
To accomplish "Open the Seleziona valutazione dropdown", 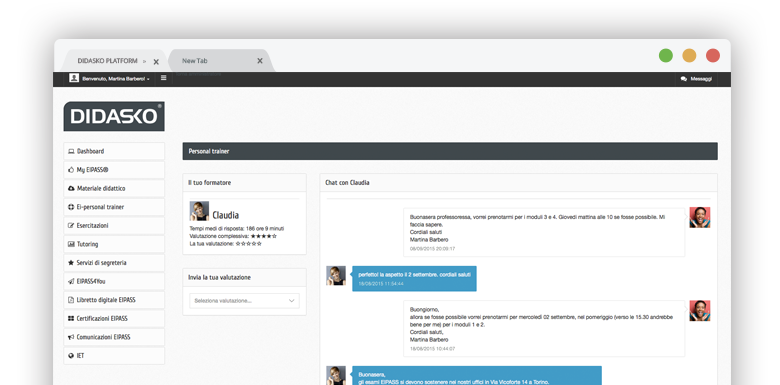I will [244, 300].
